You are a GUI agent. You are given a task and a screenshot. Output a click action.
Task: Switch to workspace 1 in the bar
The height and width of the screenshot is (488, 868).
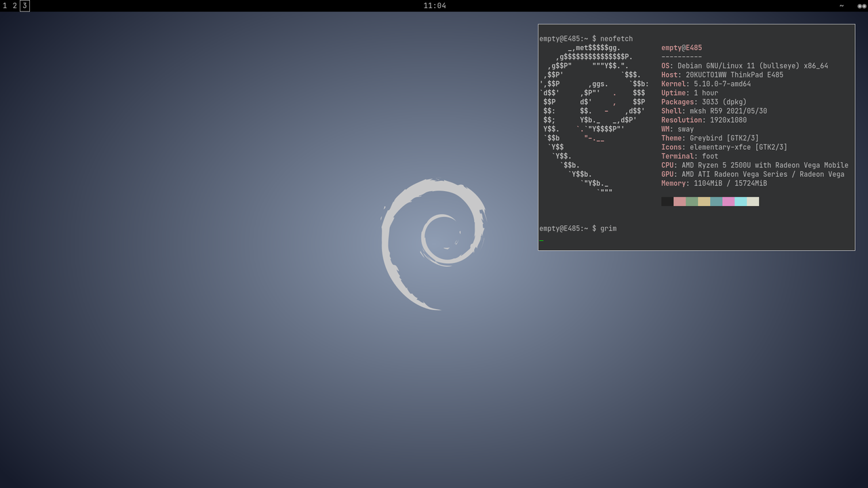pyautogui.click(x=5, y=5)
